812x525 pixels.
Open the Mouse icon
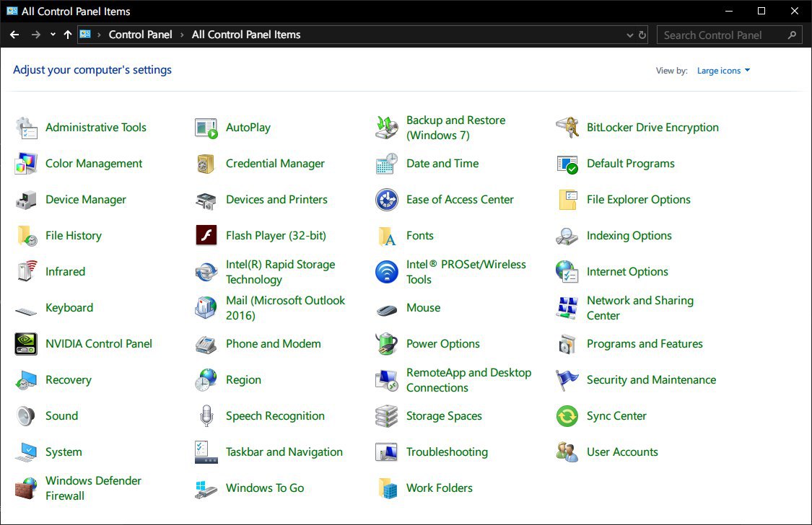click(386, 310)
